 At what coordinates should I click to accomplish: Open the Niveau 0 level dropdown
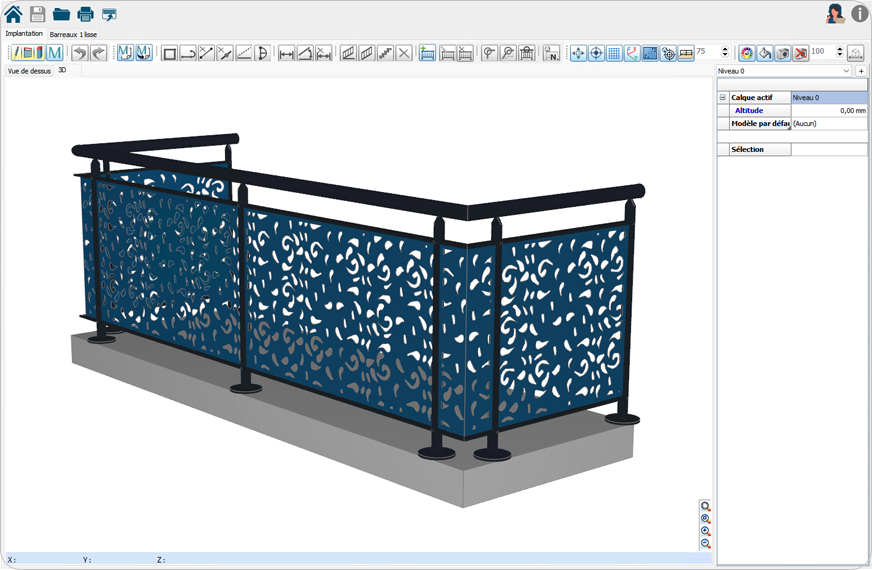846,71
